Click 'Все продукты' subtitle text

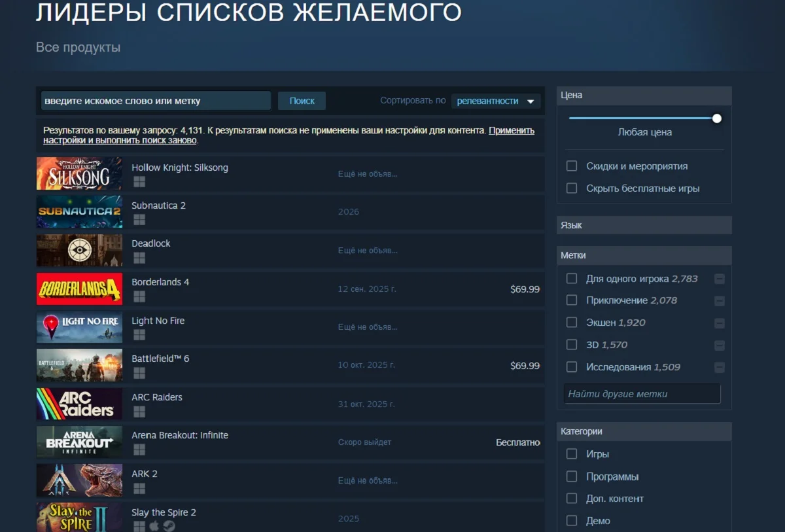coord(78,48)
